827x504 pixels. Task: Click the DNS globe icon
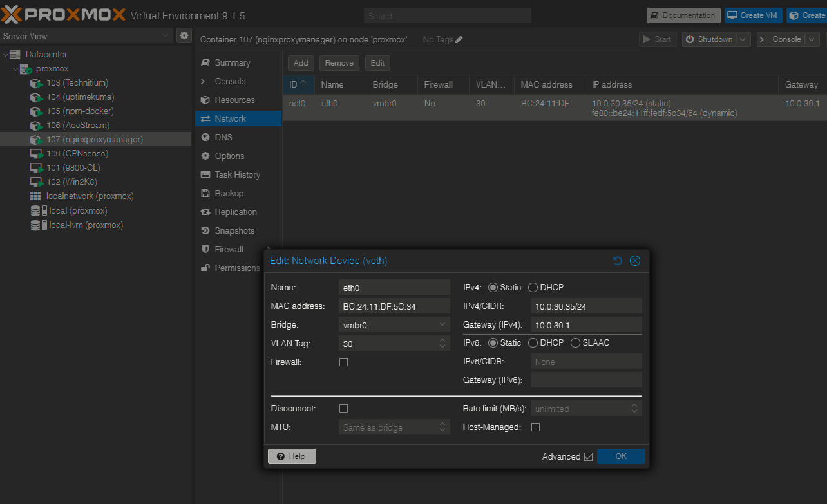(x=205, y=137)
